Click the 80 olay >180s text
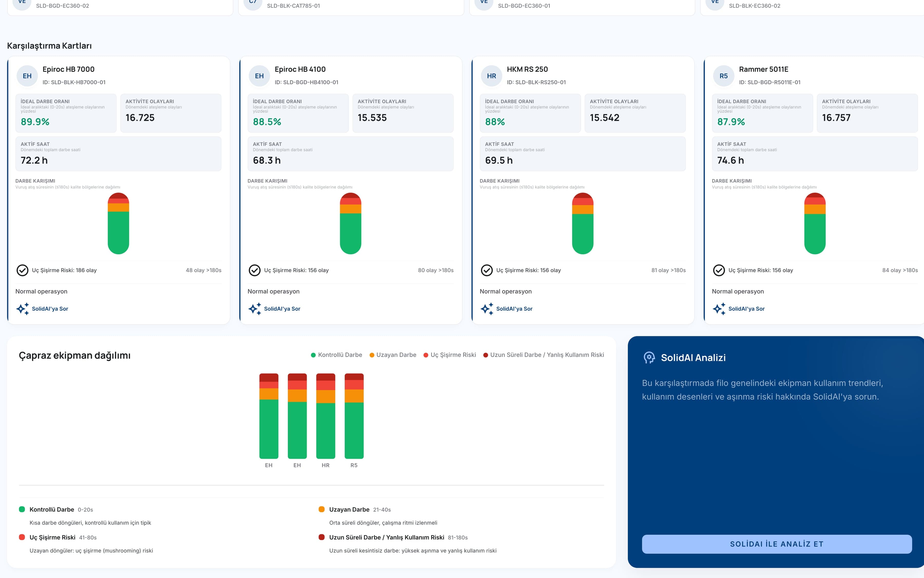924x578 pixels. pyautogui.click(x=436, y=270)
